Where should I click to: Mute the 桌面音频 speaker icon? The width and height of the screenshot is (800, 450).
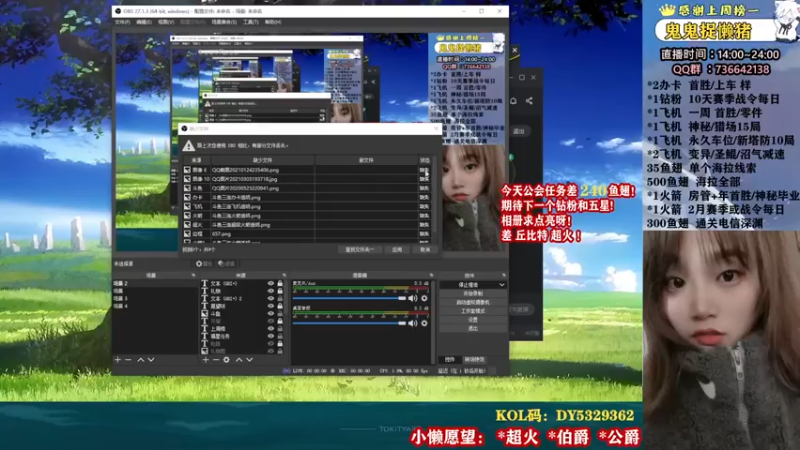pos(413,323)
